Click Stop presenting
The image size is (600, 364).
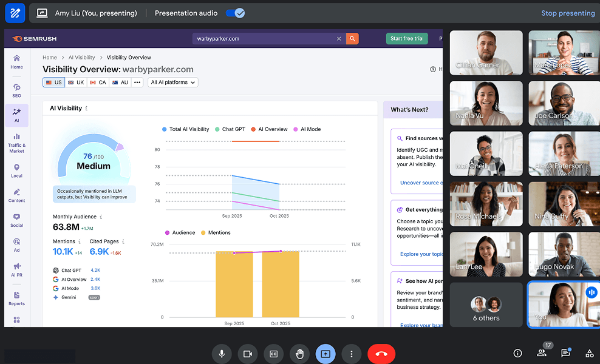pyautogui.click(x=568, y=13)
